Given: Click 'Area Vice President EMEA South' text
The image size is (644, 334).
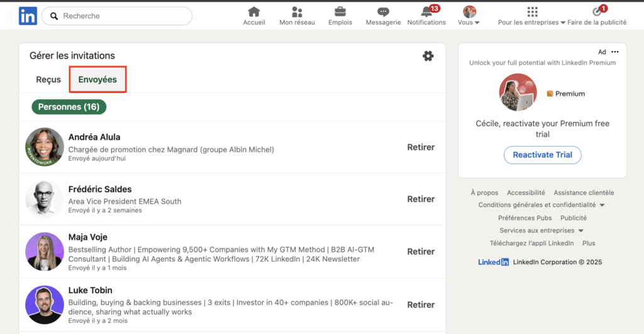Looking at the screenshot, I should pyautogui.click(x=125, y=201).
